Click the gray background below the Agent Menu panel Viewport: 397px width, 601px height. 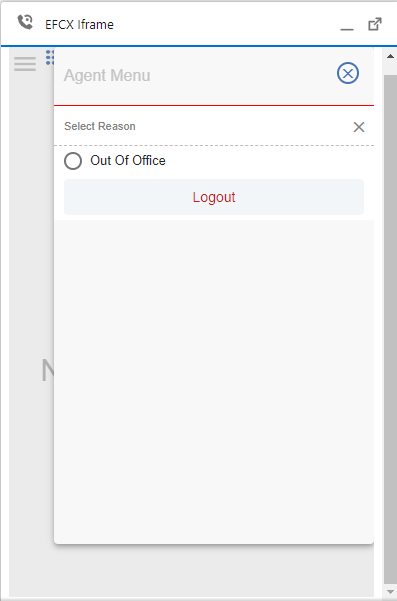pos(192,571)
